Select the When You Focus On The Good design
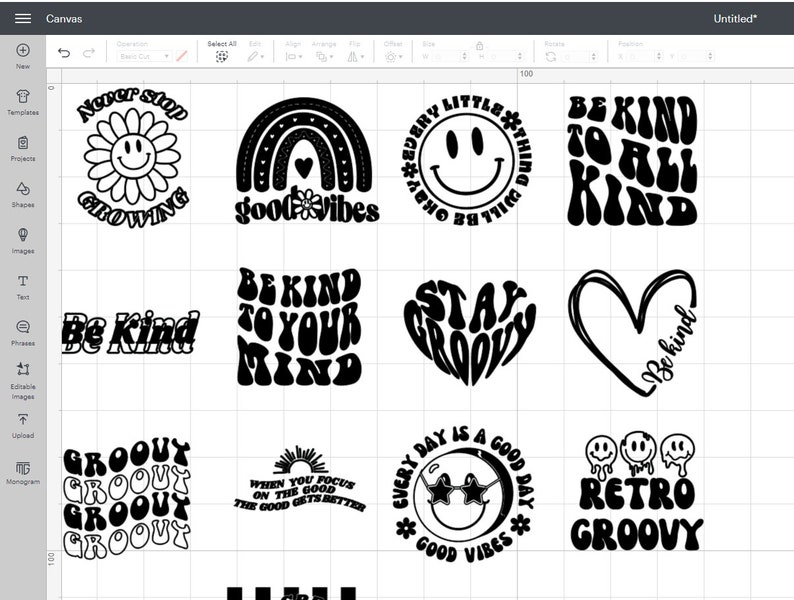794x600 pixels. (300, 479)
